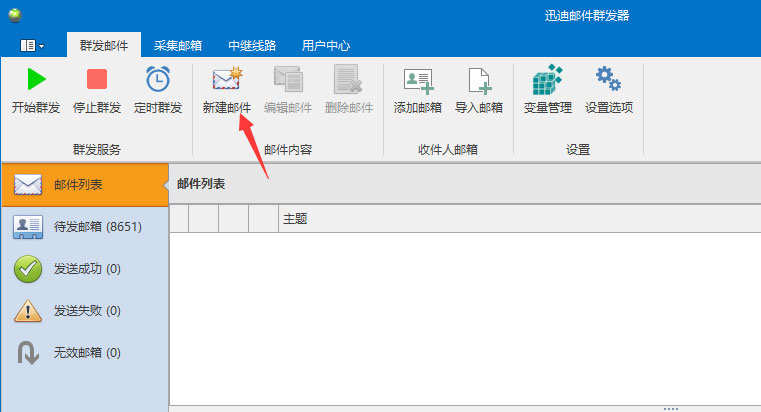761x412 pixels.
Task: Select 待发邮箱 (8651) in the sidebar
Action: (85, 227)
